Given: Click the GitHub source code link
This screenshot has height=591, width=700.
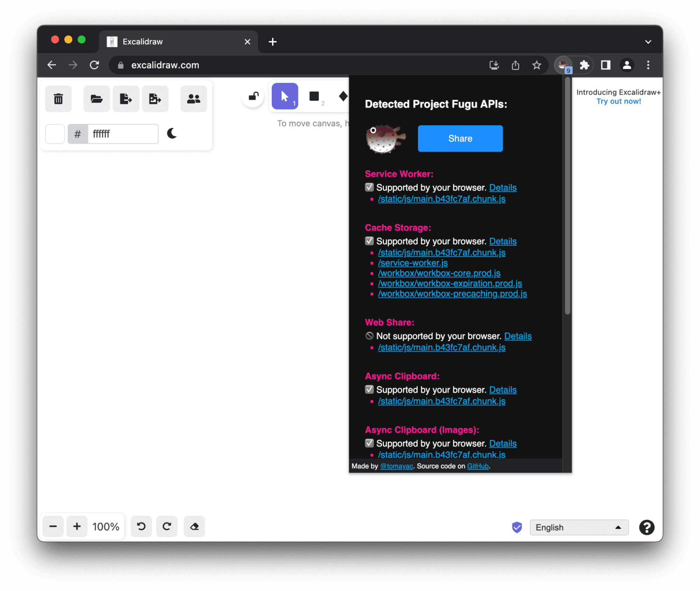Looking at the screenshot, I should 477,465.
